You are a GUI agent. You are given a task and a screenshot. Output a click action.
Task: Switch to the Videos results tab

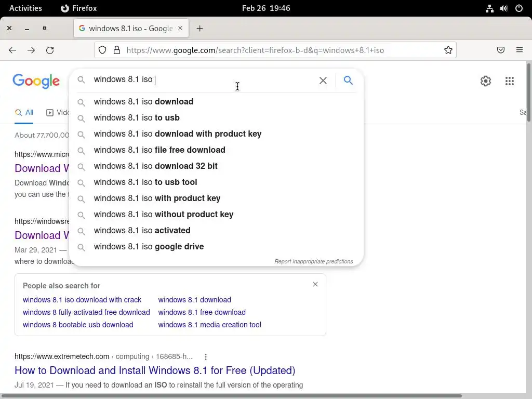(58, 113)
